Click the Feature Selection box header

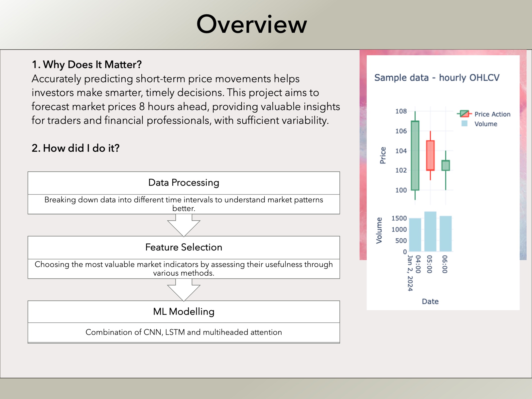click(184, 247)
